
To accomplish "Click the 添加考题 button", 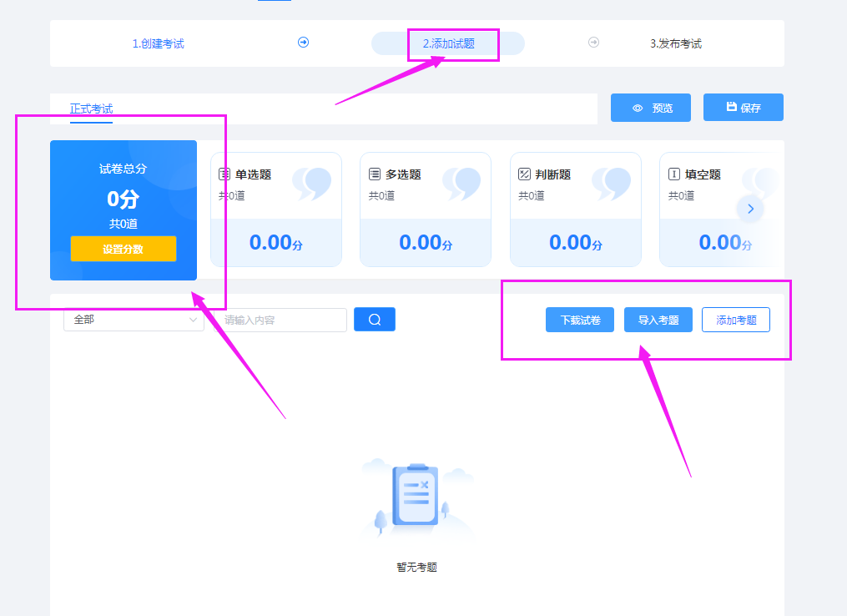I will pos(736,320).
